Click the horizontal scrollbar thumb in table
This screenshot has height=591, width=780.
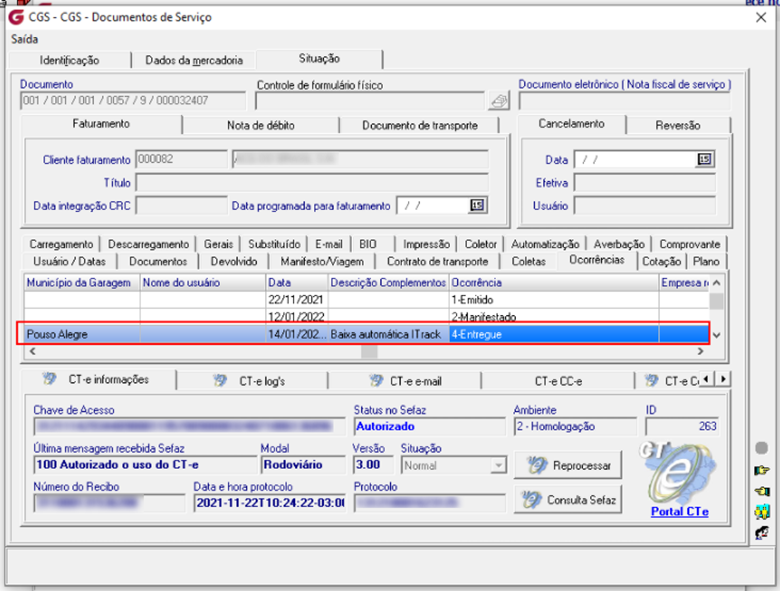369,351
